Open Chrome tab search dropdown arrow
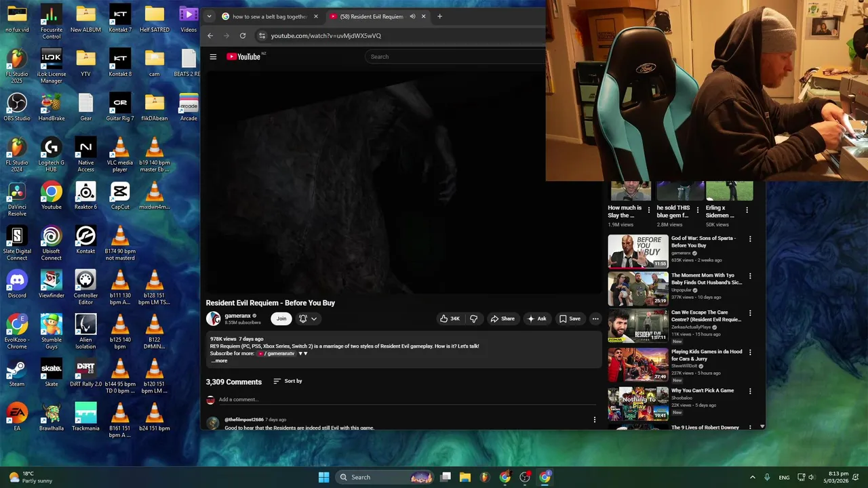Image resolution: width=868 pixels, height=488 pixels. coord(209,16)
